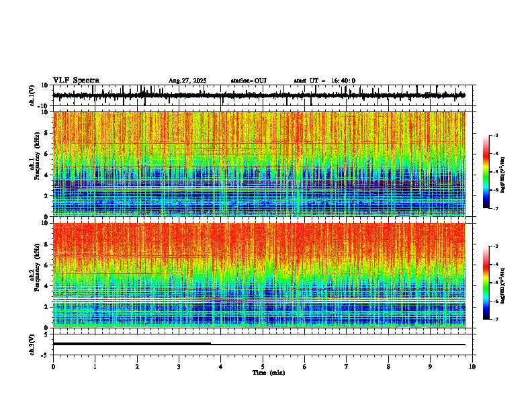The height and width of the screenshot is (411, 532).
Task: Click time axis tick label "9"
Action: (430, 367)
